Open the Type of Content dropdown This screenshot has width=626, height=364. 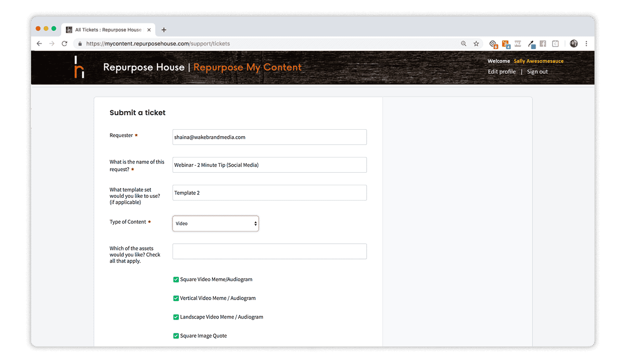(x=216, y=224)
